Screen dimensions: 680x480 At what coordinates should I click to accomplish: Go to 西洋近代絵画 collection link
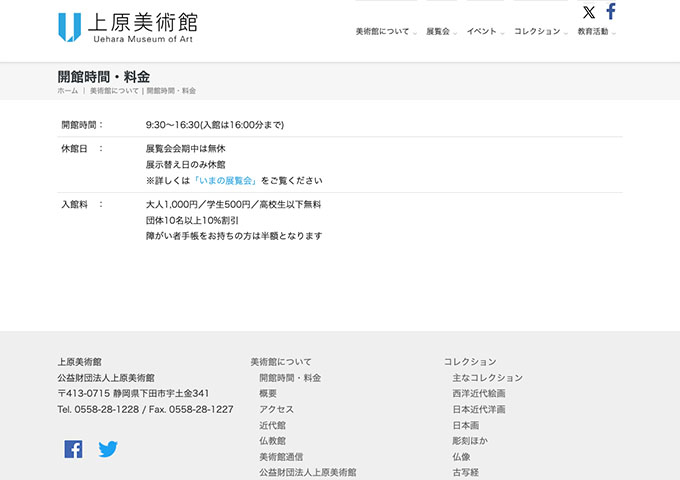coord(479,394)
